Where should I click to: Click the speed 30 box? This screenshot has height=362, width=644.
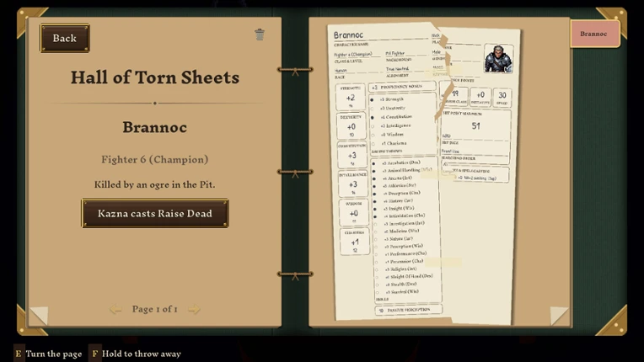[502, 98]
